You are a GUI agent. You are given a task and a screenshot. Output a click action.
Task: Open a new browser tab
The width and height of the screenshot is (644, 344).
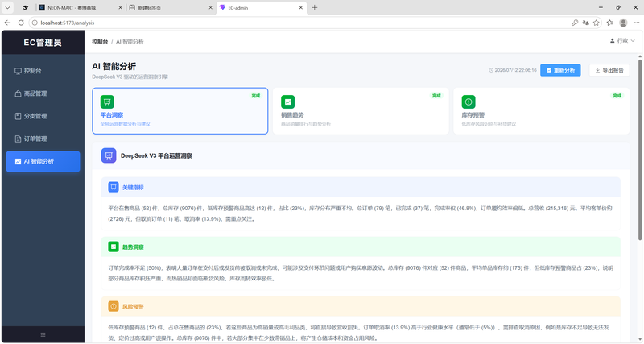[x=314, y=7]
